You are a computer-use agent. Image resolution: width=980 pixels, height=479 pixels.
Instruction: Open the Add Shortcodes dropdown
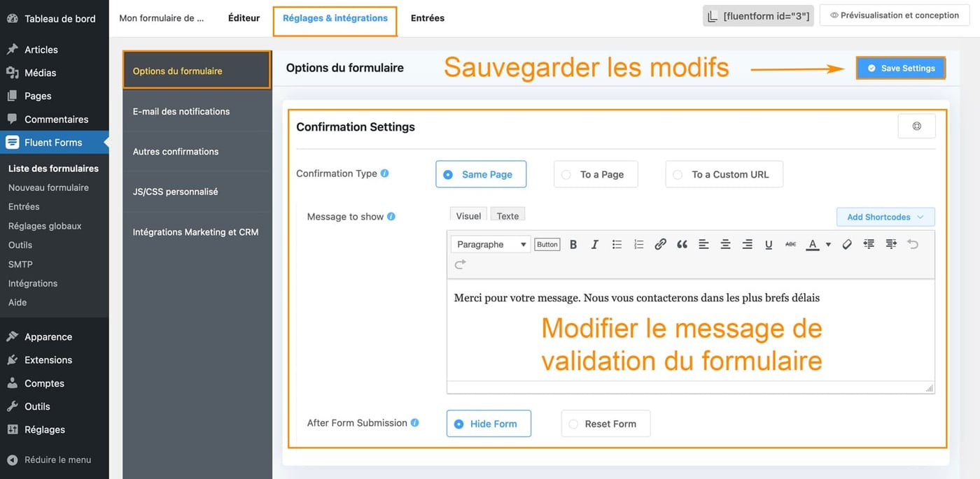tap(884, 217)
